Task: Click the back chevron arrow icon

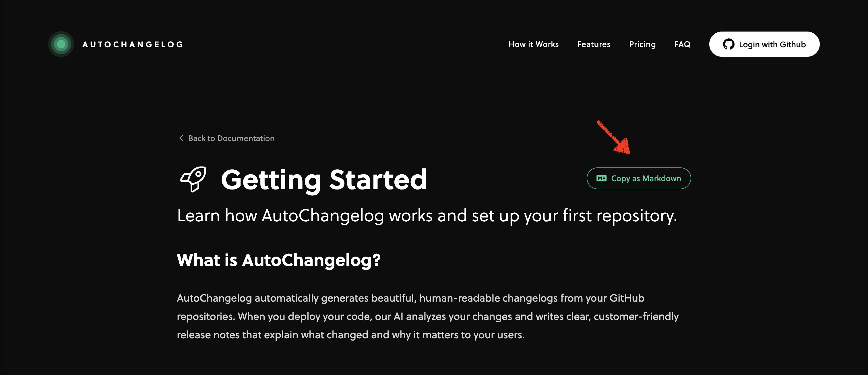Action: pos(181,138)
